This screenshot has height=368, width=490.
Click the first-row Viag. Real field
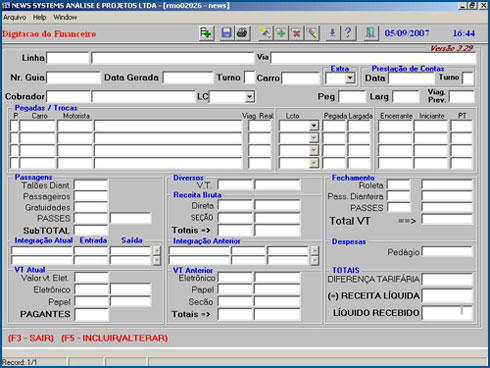[x=259, y=126]
